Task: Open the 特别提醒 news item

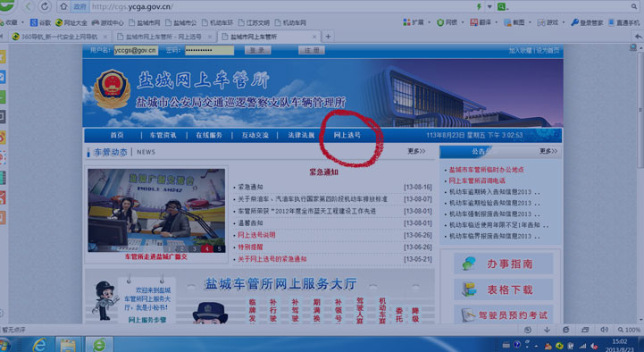Action: click(x=250, y=247)
